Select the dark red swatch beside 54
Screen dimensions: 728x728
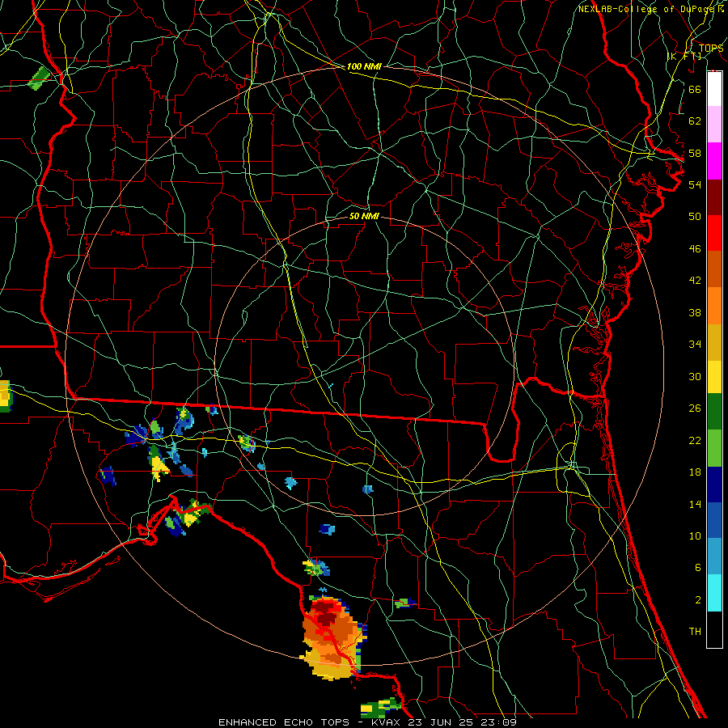[714, 197]
